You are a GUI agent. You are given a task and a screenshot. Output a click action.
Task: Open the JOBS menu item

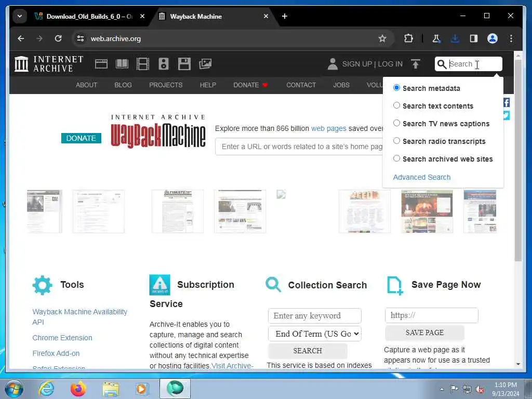click(x=341, y=85)
